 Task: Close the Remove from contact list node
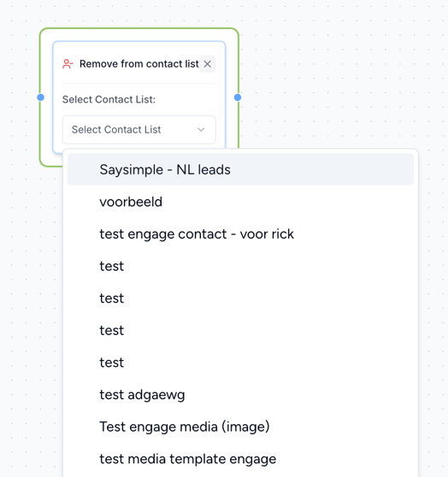[207, 64]
